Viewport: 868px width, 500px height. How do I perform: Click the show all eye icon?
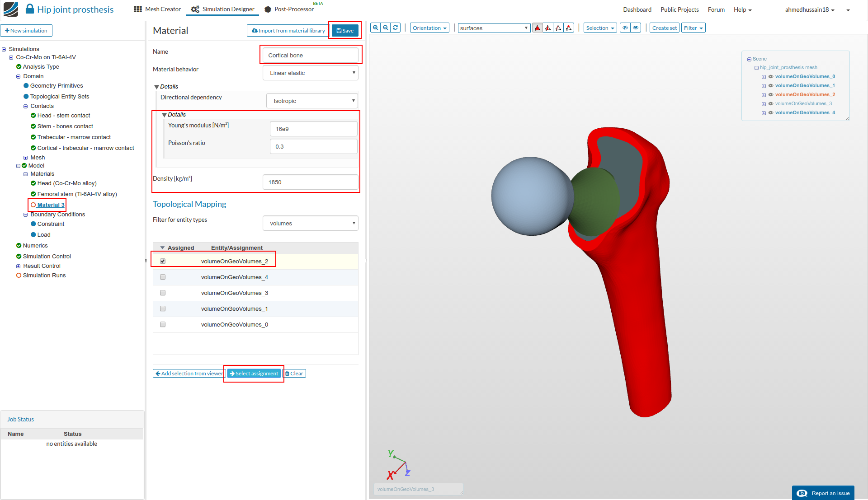(x=636, y=28)
